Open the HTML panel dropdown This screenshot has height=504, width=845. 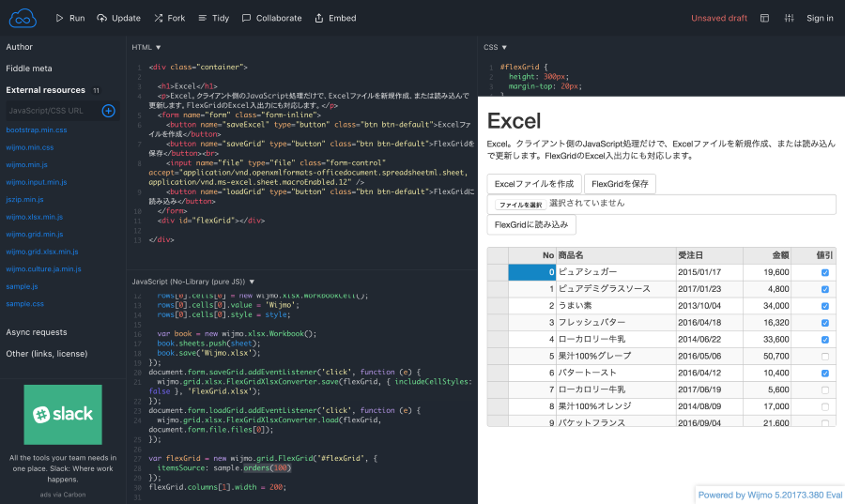[146, 47]
